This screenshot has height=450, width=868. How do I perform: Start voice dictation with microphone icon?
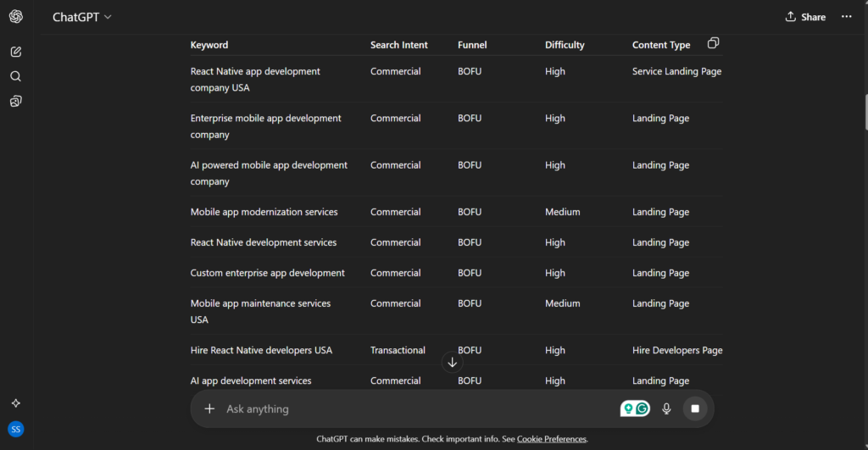666,408
